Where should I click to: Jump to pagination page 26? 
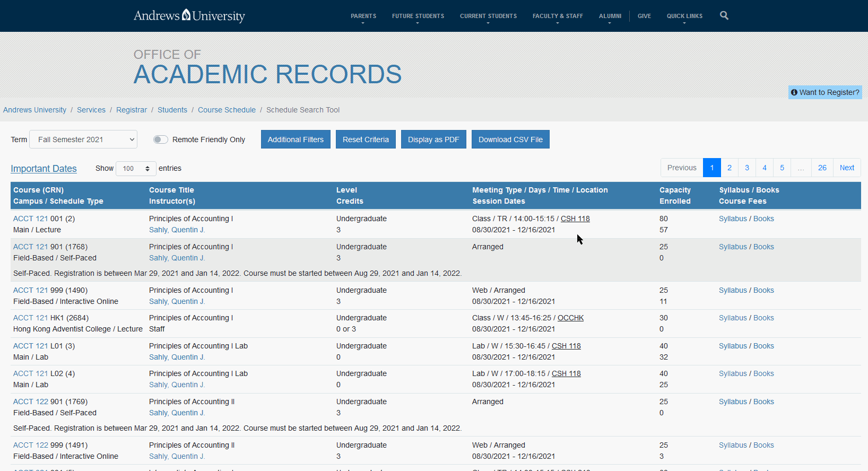tap(822, 168)
